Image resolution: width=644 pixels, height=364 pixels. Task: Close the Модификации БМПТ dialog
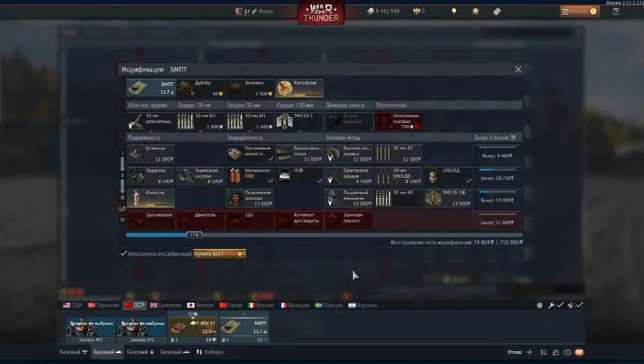pos(518,70)
